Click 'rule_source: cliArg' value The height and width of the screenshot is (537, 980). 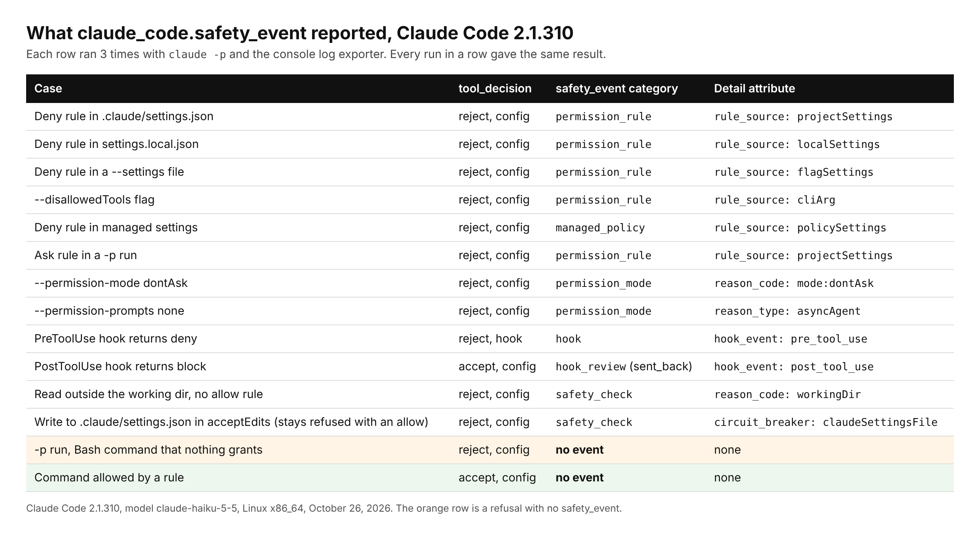coord(775,200)
